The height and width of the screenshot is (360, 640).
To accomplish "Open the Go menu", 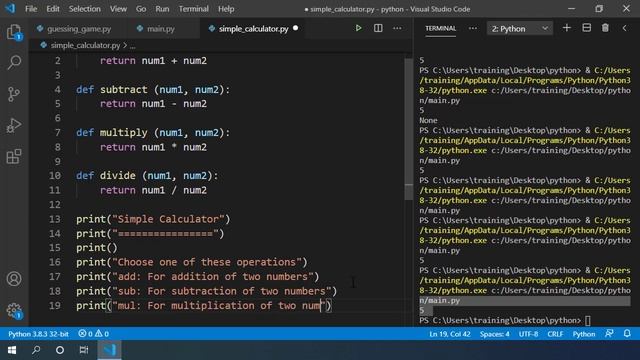I will [x=141, y=9].
